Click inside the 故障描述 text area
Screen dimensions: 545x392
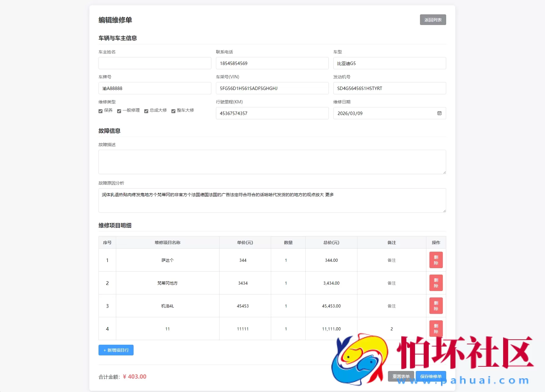click(272, 162)
